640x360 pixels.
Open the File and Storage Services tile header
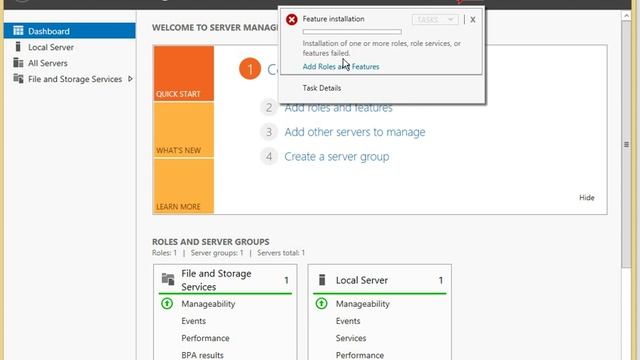(x=225, y=280)
